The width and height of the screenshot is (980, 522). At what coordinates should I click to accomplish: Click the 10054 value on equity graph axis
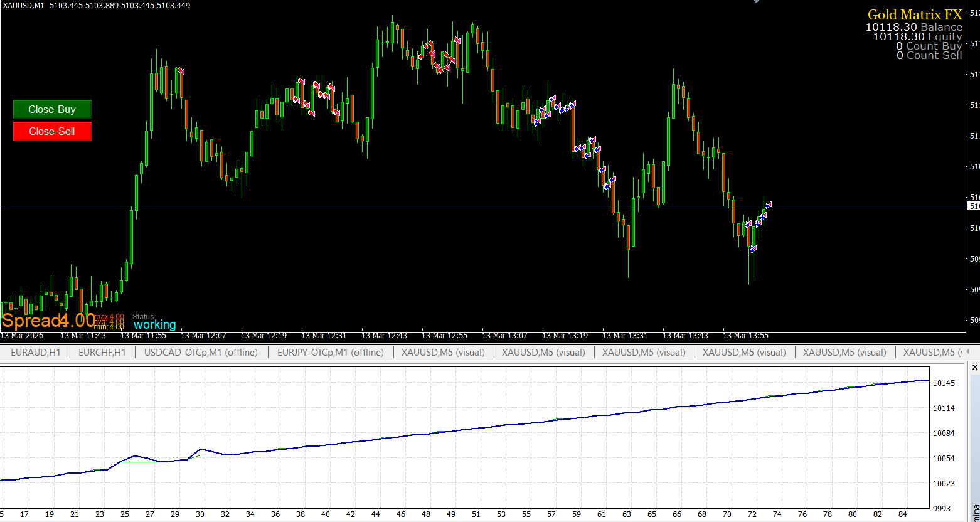[x=944, y=459]
